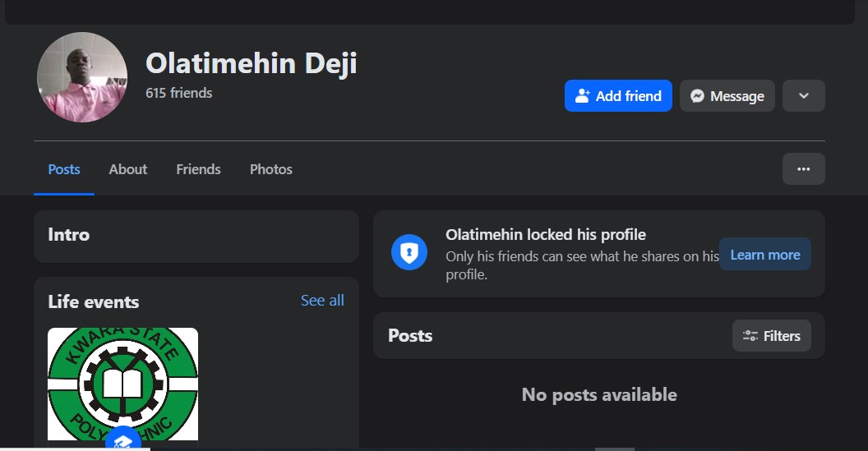Click See all life events

(x=322, y=301)
